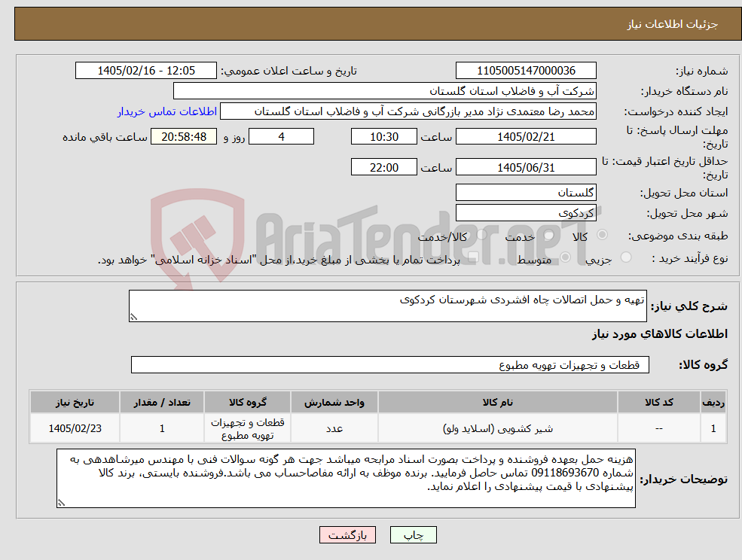Click the واحد شمارش column header

point(334,402)
